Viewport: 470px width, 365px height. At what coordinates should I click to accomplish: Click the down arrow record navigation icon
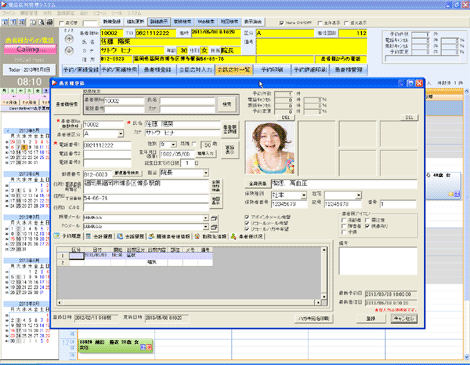point(69,51)
